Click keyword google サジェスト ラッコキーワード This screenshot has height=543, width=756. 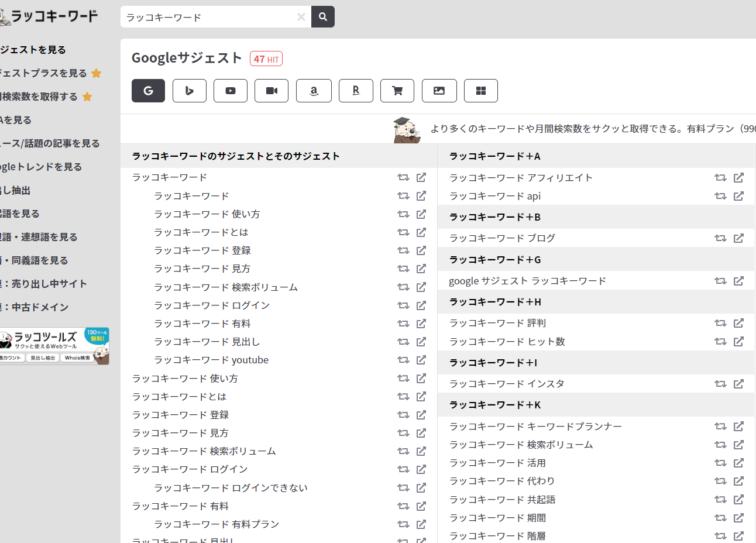[x=527, y=281]
